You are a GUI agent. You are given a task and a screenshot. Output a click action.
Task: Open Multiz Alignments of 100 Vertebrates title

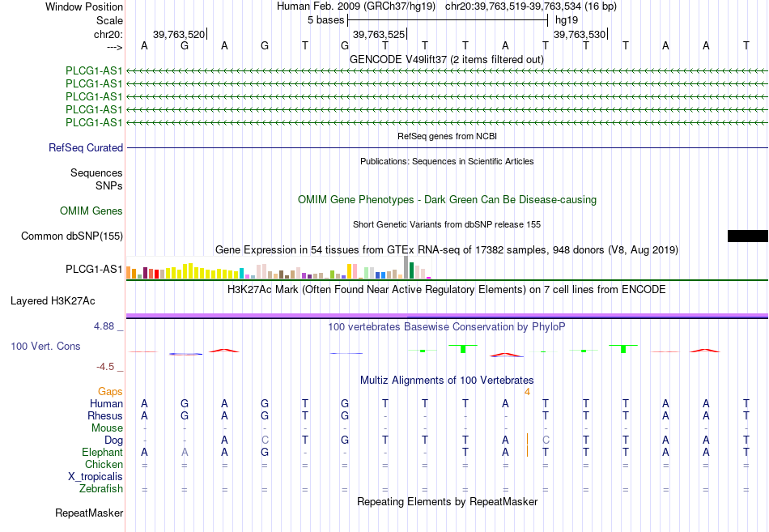tap(447, 381)
